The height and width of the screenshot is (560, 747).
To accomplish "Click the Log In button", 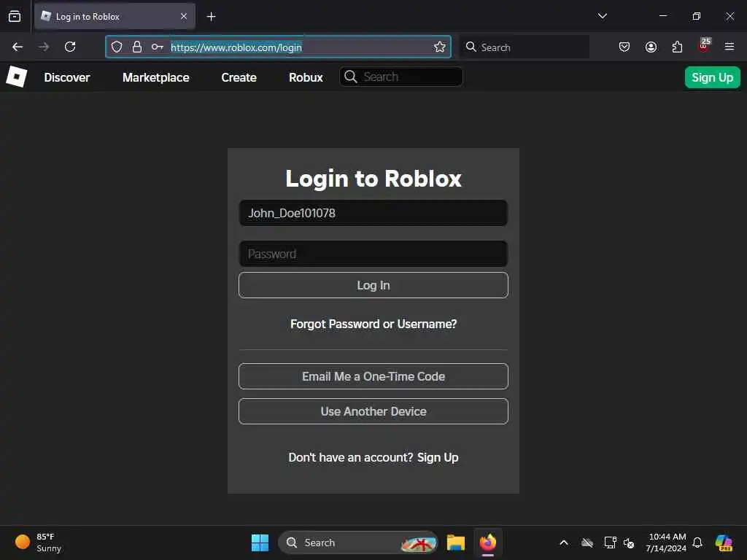I will [373, 285].
